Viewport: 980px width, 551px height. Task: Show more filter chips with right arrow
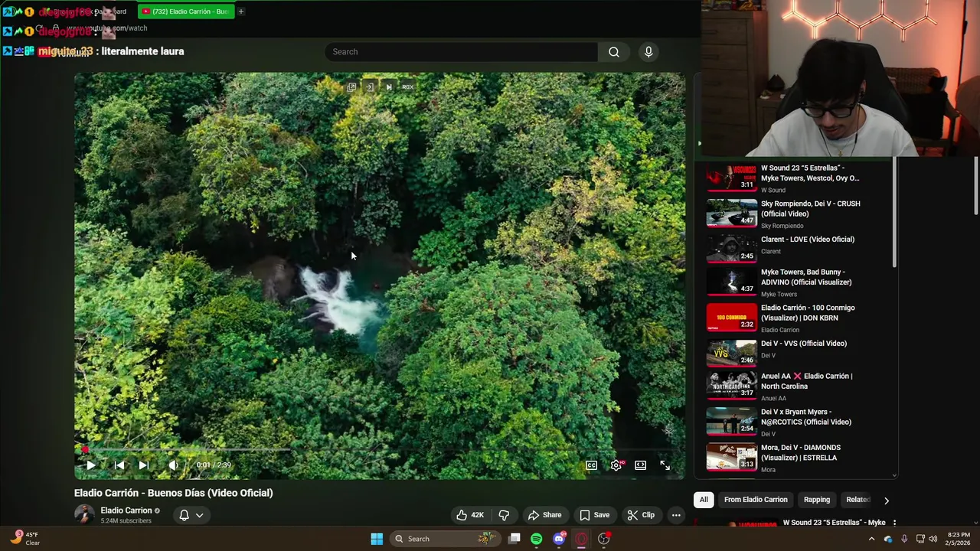pyautogui.click(x=887, y=500)
